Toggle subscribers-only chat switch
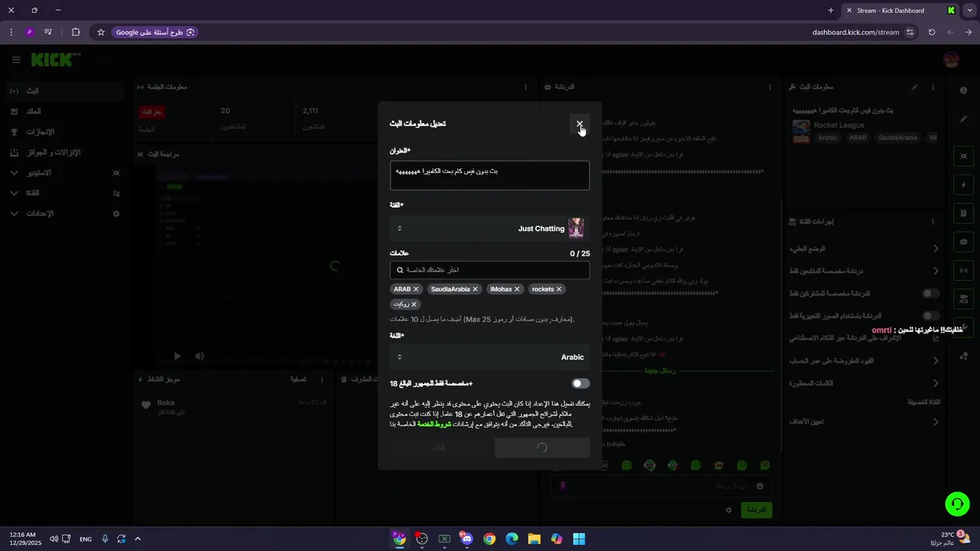 point(930,293)
